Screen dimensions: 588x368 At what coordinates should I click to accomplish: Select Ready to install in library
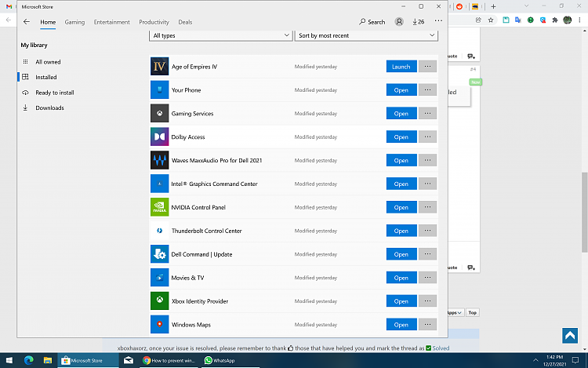click(x=55, y=93)
